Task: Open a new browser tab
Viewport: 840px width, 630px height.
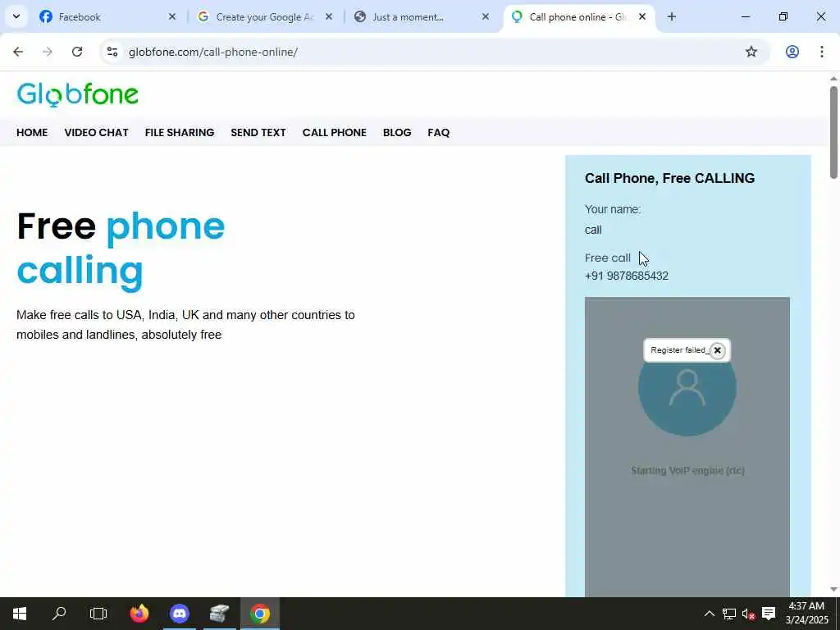Action: click(671, 16)
